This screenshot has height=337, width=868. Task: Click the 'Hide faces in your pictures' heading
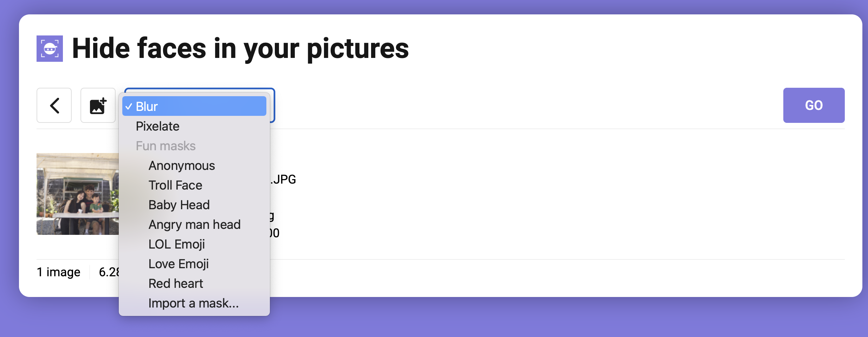(240, 48)
